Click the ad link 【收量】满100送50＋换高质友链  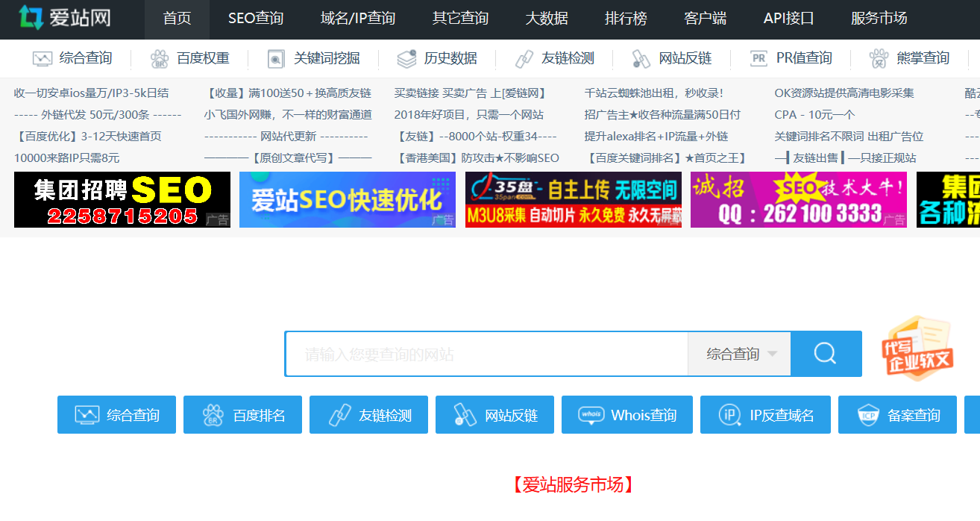click(x=288, y=93)
